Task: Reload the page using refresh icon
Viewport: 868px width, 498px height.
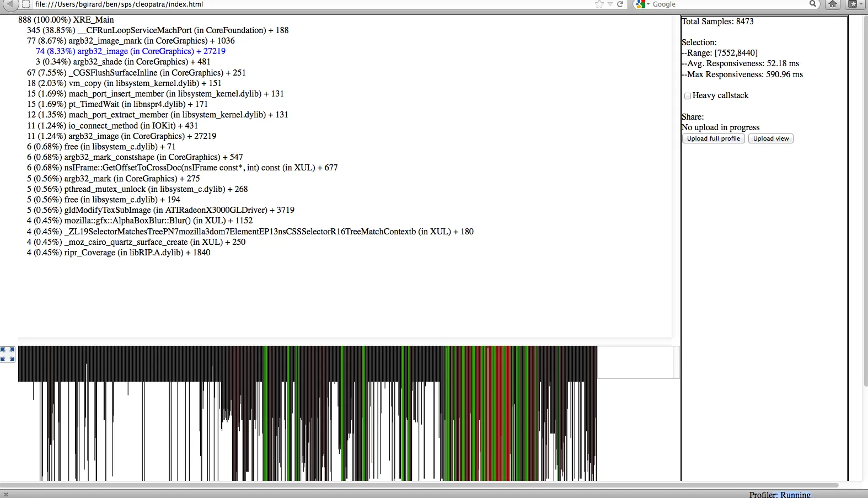Action: click(x=620, y=4)
